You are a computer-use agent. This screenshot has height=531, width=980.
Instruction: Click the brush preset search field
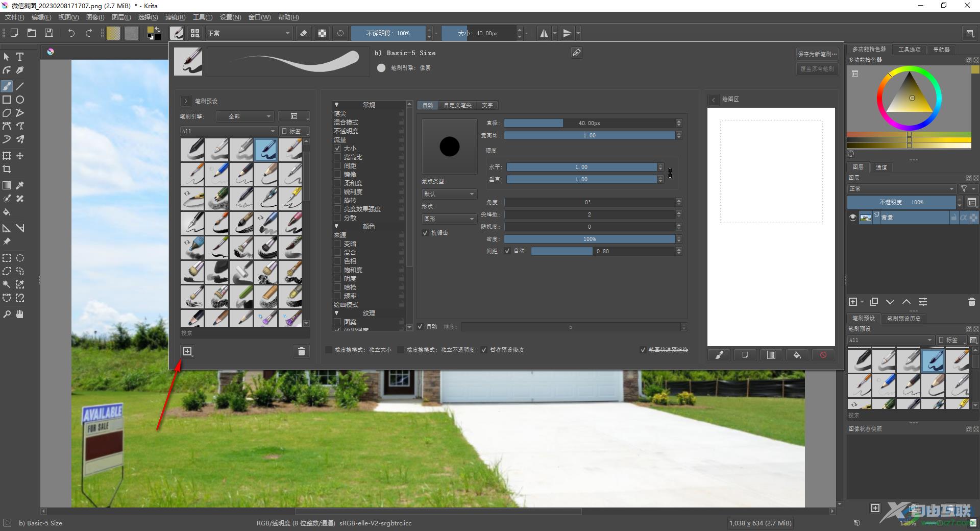pyautogui.click(x=244, y=333)
